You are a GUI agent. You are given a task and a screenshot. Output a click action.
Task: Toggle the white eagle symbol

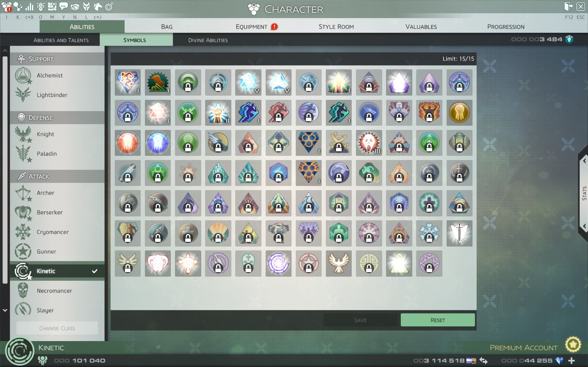point(339,263)
